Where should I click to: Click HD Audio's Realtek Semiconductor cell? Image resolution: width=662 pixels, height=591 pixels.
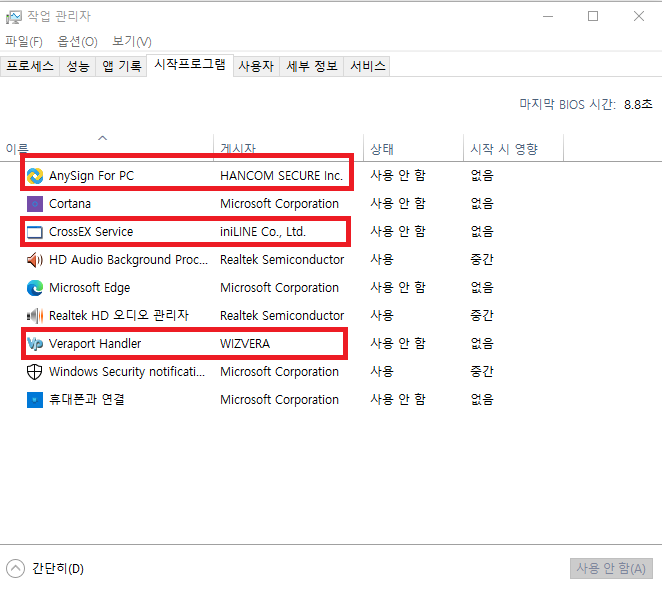pyautogui.click(x=282, y=260)
